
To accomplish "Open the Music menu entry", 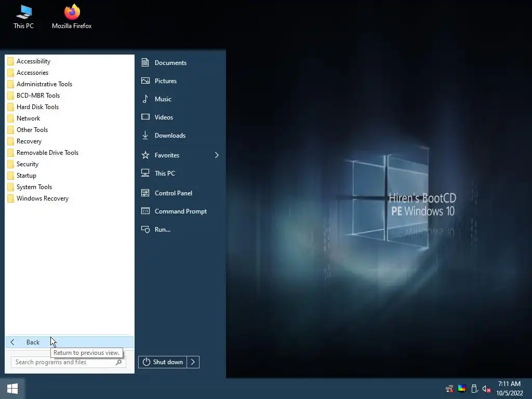I will pyautogui.click(x=180, y=99).
